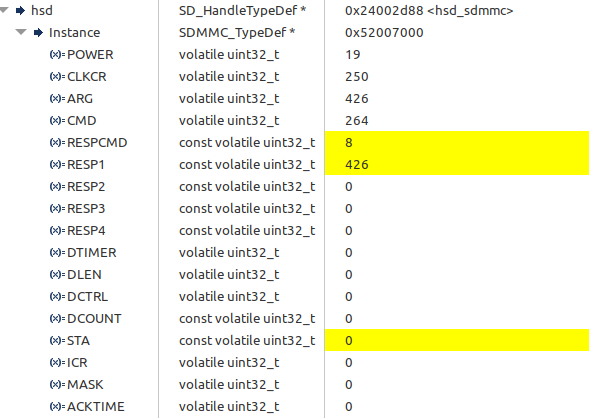Image resolution: width=589 pixels, height=418 pixels.
Task: Click the RESP2 value 0
Action: tap(349, 187)
